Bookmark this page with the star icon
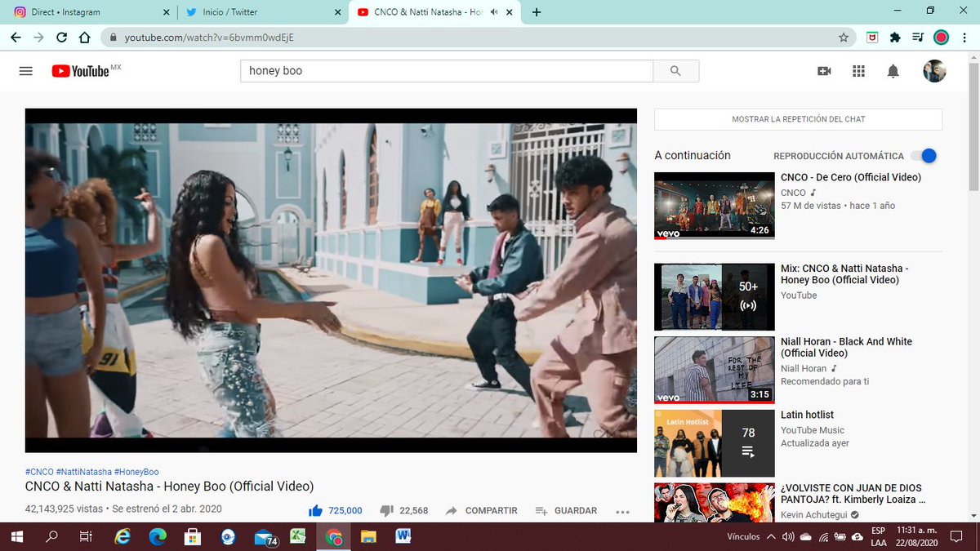This screenshot has width=980, height=551. coord(844,38)
